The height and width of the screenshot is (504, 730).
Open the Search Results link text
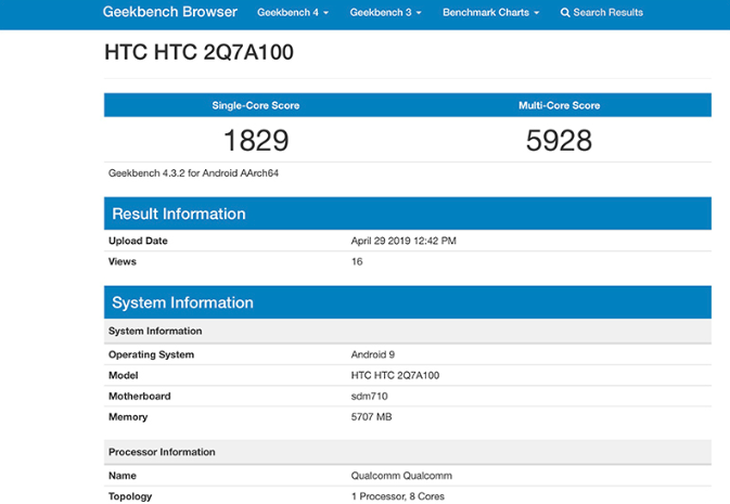608,13
